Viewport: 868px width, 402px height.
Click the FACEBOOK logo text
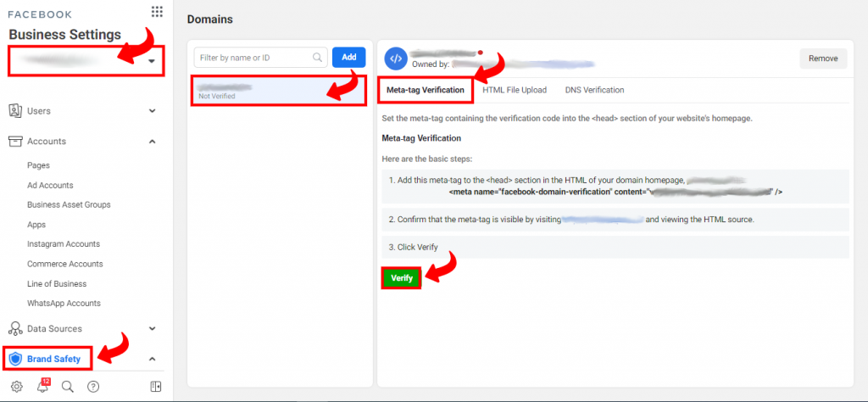40,14
